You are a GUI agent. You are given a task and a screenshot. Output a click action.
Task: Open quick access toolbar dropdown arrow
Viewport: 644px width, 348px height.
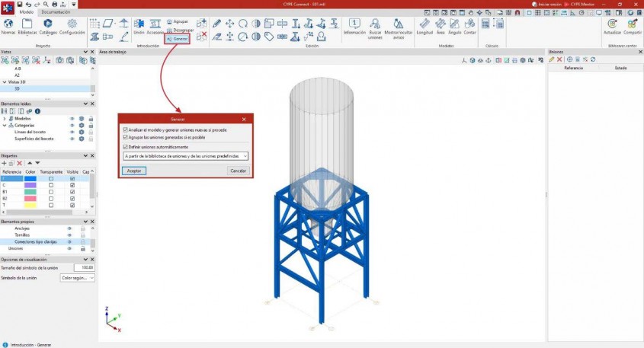pos(73,4)
